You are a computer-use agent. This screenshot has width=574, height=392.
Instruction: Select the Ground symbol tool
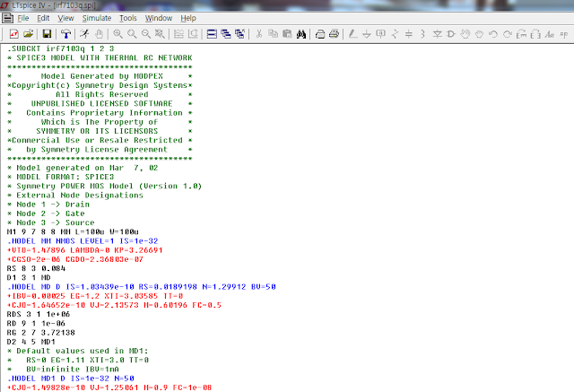[x=367, y=34]
